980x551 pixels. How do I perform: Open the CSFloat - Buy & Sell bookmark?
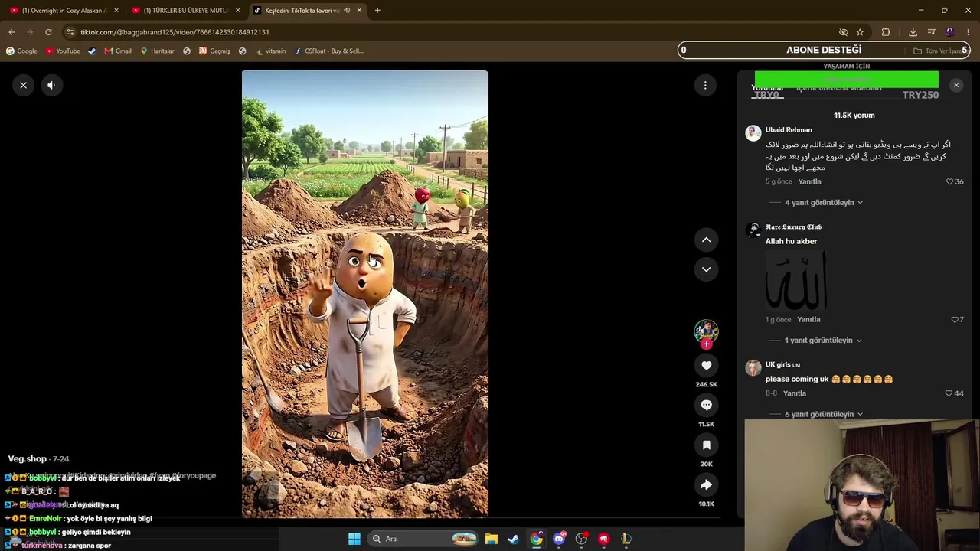[x=329, y=51]
